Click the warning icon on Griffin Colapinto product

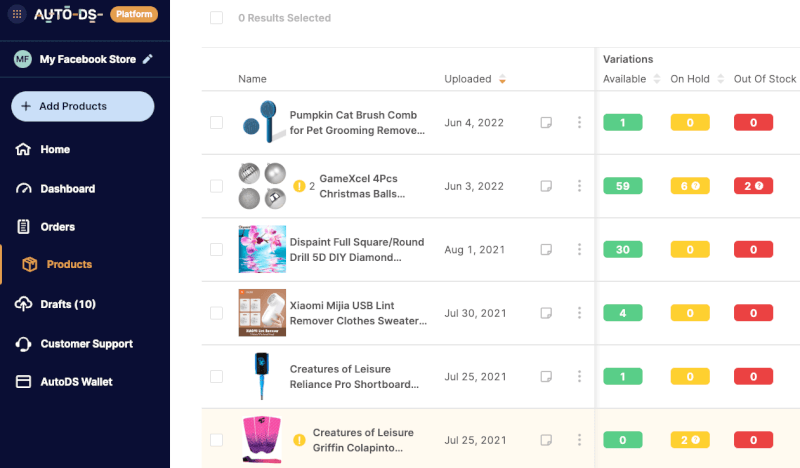299,440
